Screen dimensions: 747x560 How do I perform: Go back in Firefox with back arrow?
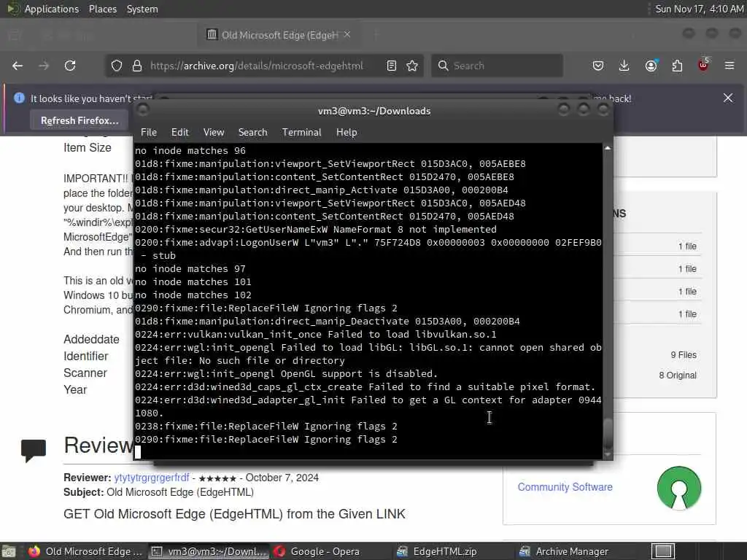pos(18,66)
